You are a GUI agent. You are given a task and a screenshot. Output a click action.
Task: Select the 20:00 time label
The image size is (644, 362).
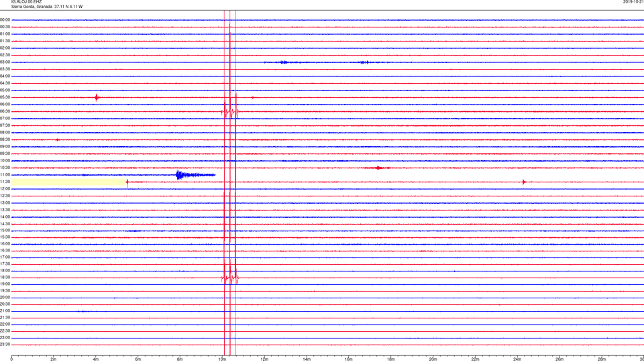point(5,298)
